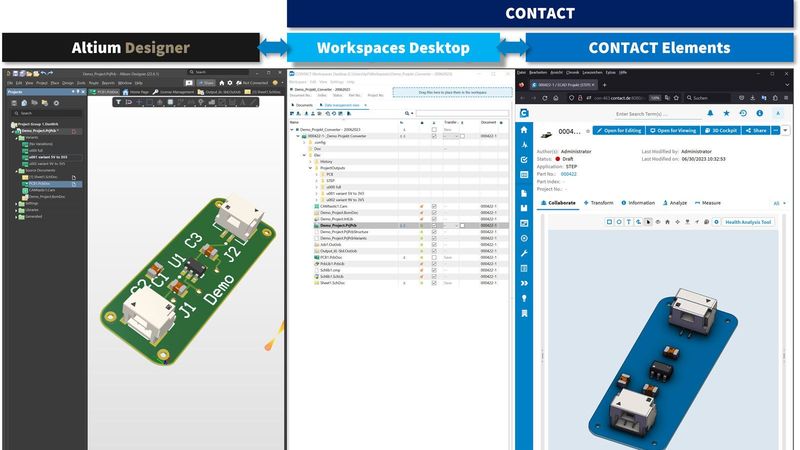Image resolution: width=800 pixels, height=450 pixels.
Task: Open the Home Page tab in Altium
Action: pyautogui.click(x=136, y=92)
